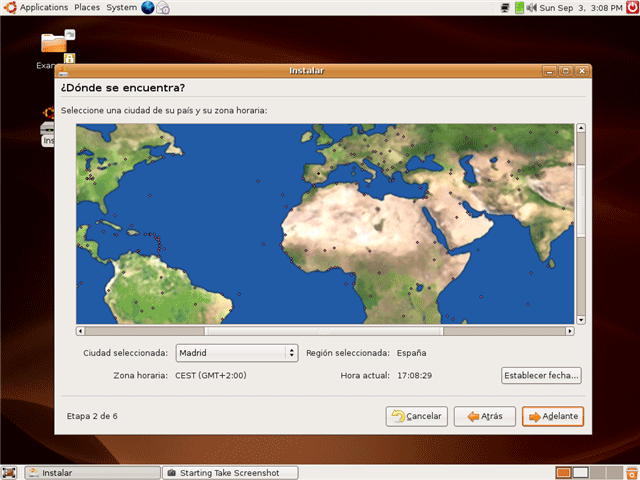Click the Show Desktop panel icon
Screen dimensions: 640x480
[9, 472]
